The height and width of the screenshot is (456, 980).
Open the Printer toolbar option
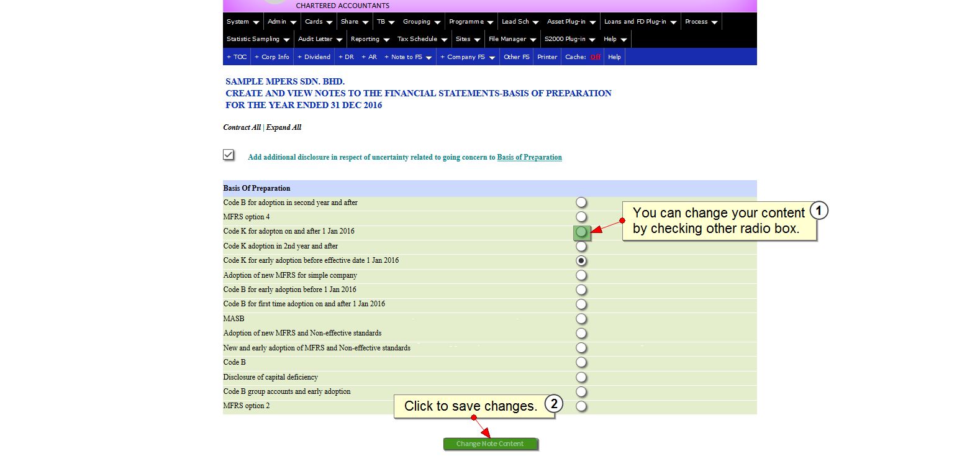[547, 57]
